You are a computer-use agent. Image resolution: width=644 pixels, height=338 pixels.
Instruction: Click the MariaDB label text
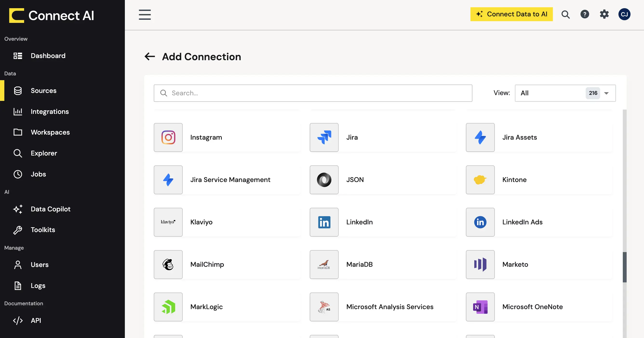360,265
